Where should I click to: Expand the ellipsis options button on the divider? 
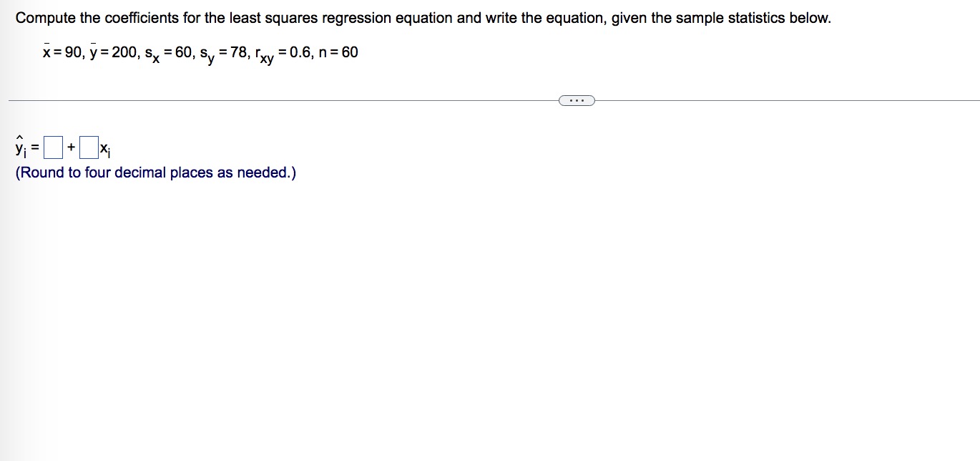click(576, 100)
